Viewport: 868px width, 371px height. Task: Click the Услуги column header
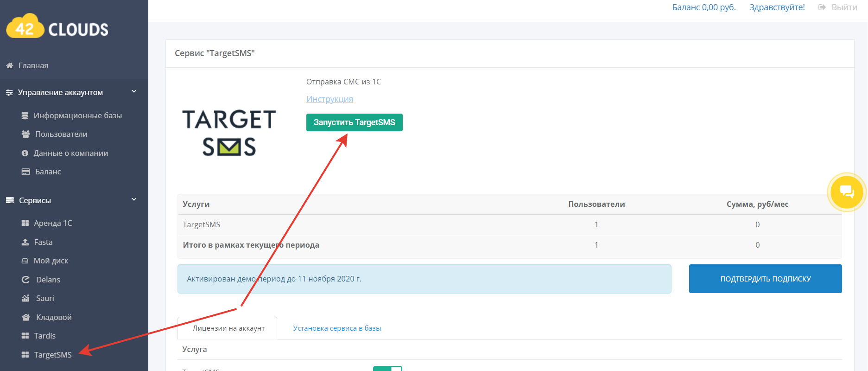tap(196, 204)
